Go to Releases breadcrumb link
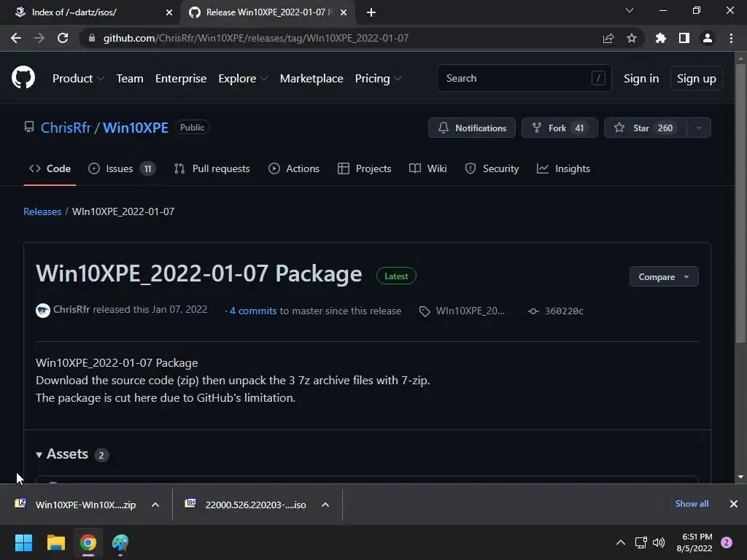The width and height of the screenshot is (747, 560). pyautogui.click(x=42, y=211)
